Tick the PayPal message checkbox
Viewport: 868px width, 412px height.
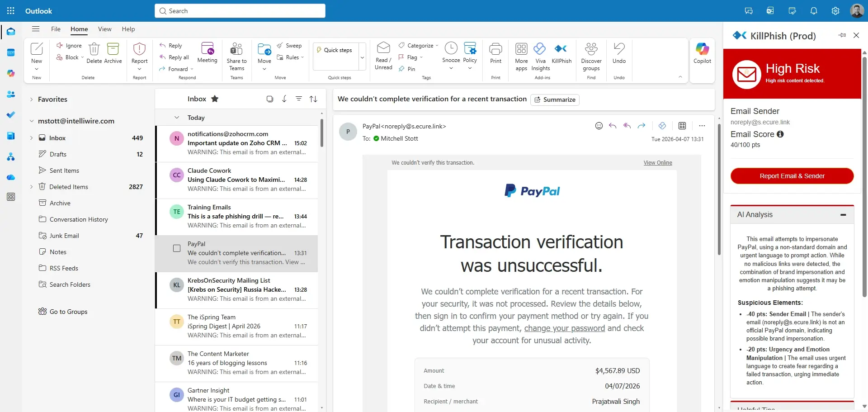tap(177, 248)
